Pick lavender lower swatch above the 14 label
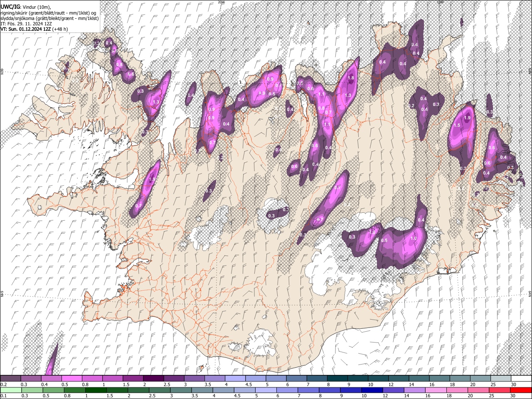This screenshot has height=399, width=532. pyautogui.click(x=414, y=390)
